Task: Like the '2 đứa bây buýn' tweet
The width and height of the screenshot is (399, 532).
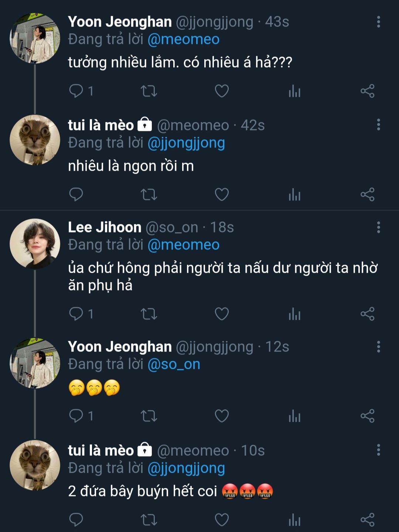Action: (222, 519)
